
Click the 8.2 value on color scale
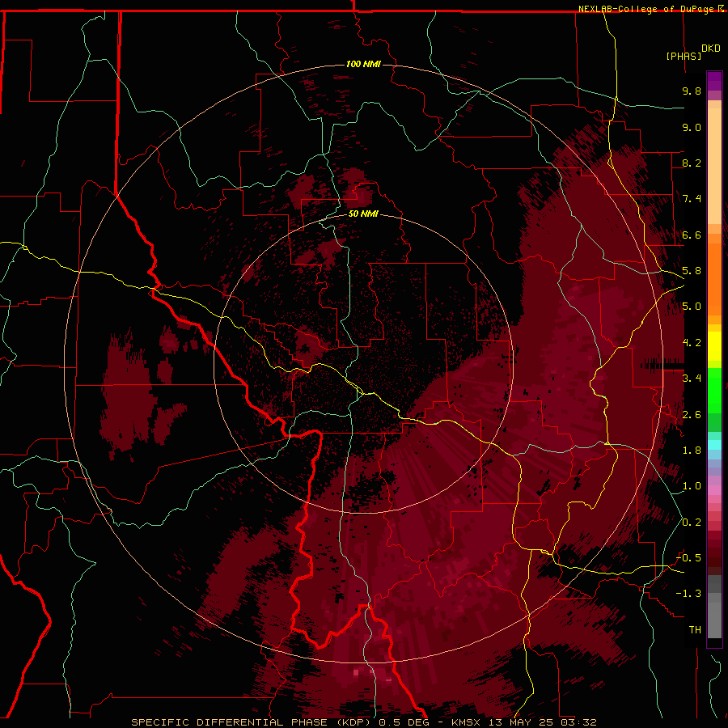coord(692,163)
